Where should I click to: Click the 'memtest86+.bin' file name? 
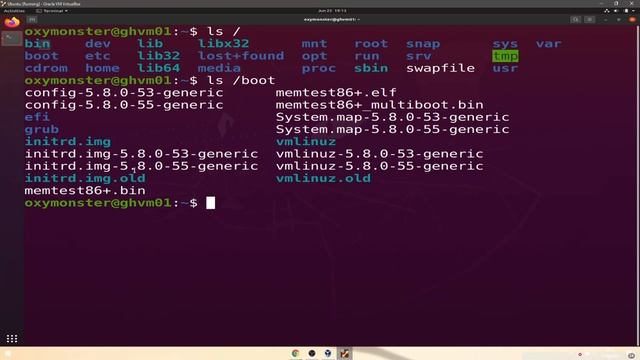point(85,191)
